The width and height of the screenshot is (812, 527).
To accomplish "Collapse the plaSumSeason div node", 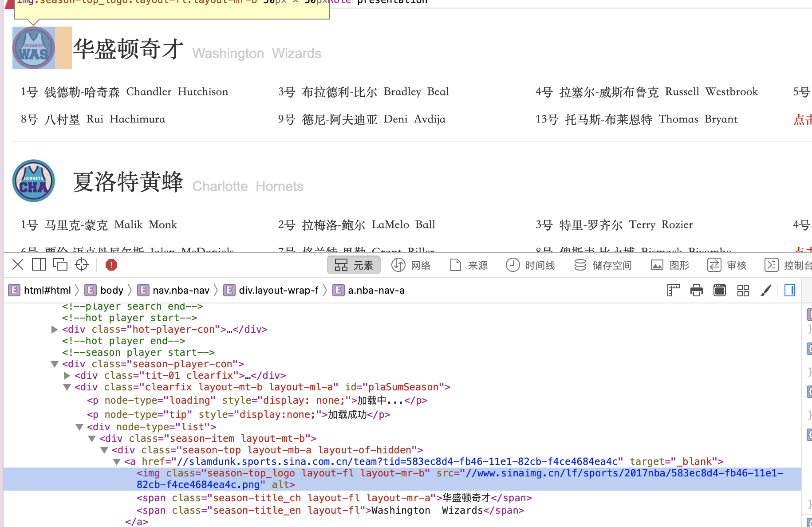I will 67,387.
